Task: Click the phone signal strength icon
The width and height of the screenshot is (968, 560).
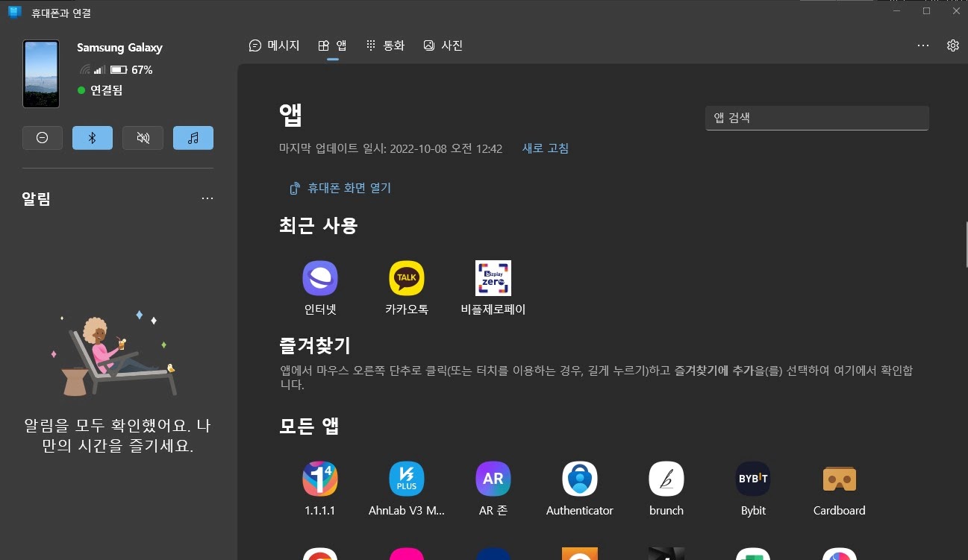Action: 99,69
